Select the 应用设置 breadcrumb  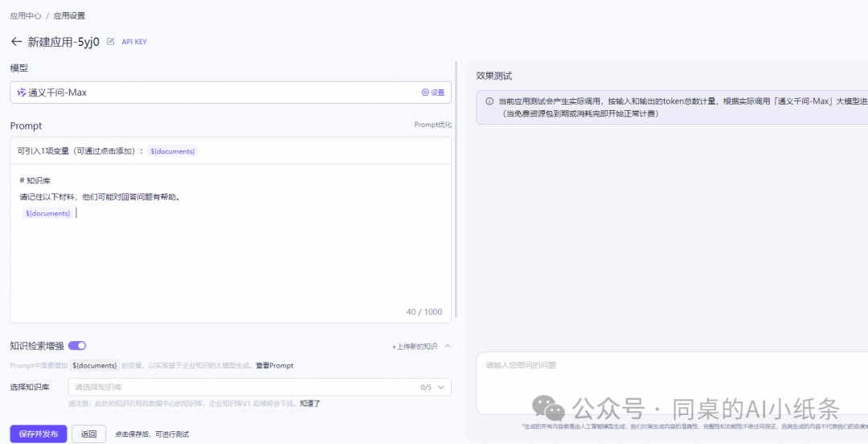click(x=69, y=15)
